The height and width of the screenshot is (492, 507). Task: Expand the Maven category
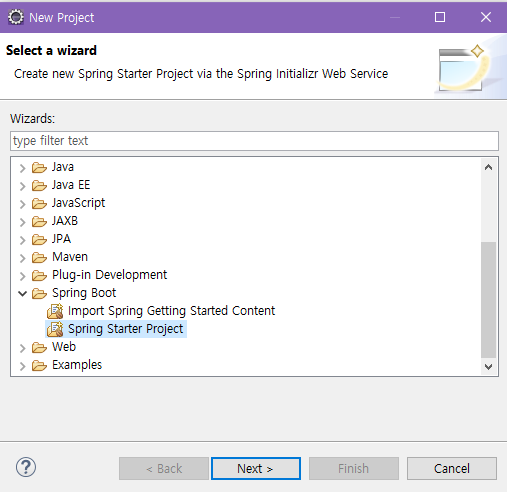[22, 258]
